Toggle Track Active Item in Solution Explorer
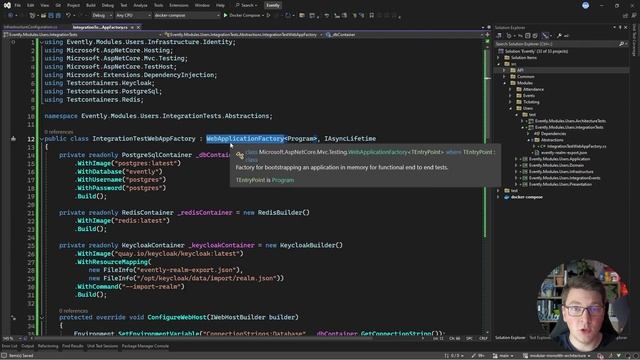 coord(545,36)
